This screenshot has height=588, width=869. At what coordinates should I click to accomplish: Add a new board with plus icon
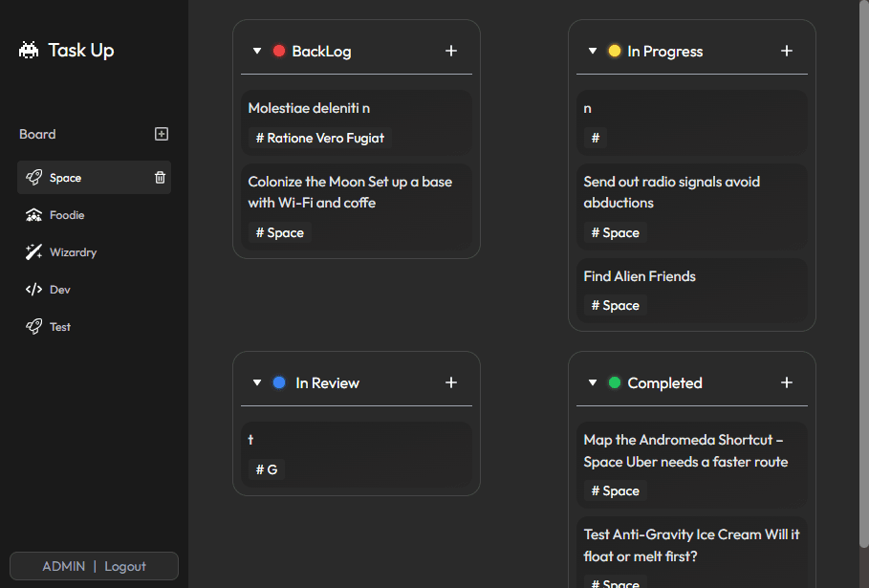162,134
